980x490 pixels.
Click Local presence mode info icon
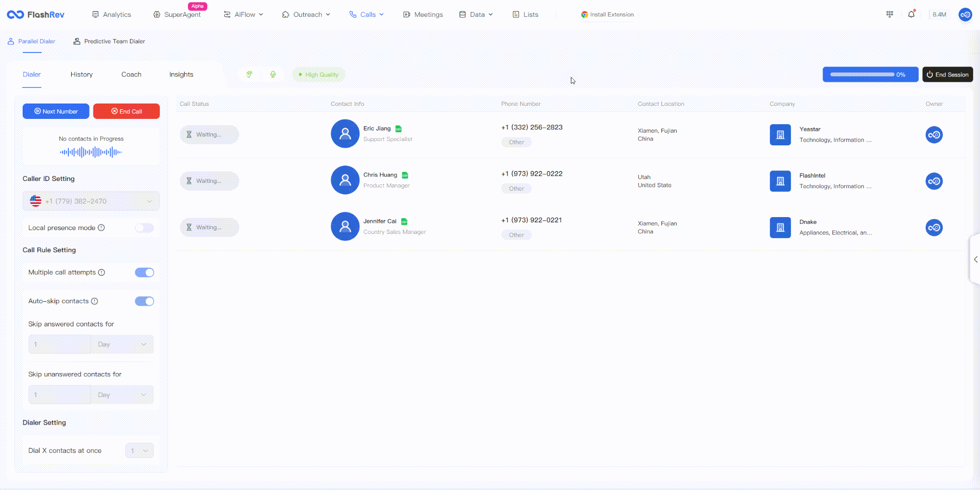tap(102, 228)
